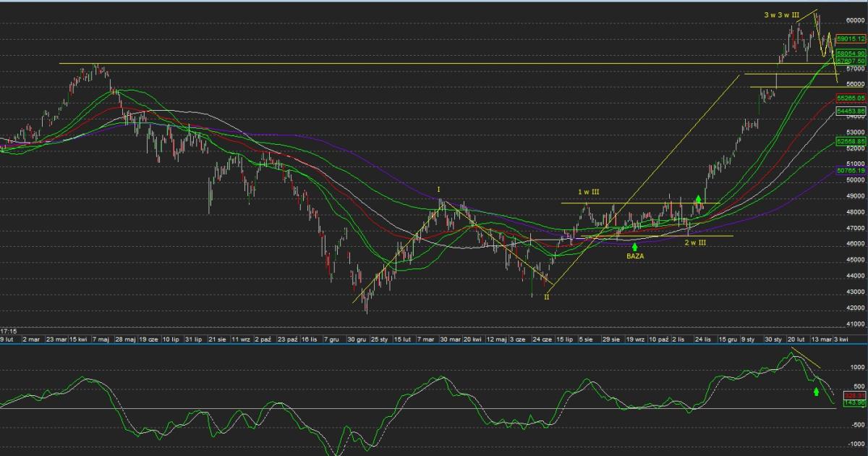The image size is (868, 456).
Task: Select the BAZA text annotation
Action: [x=635, y=256]
